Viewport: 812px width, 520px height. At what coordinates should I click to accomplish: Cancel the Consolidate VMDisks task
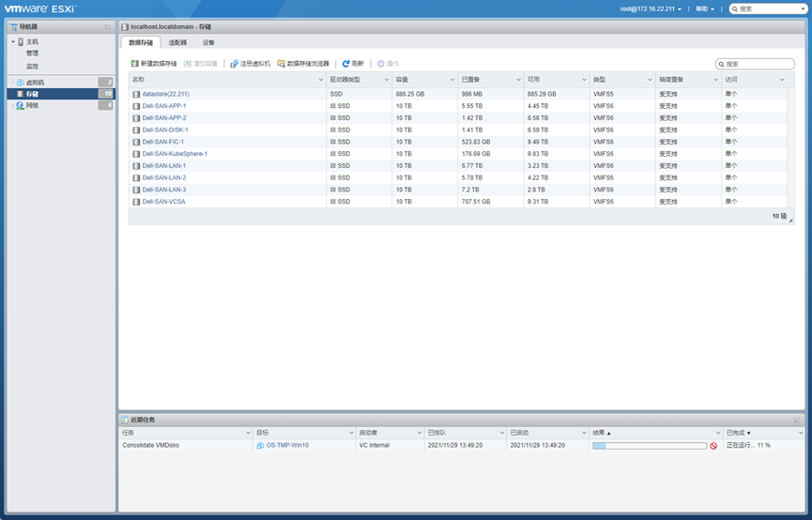713,446
